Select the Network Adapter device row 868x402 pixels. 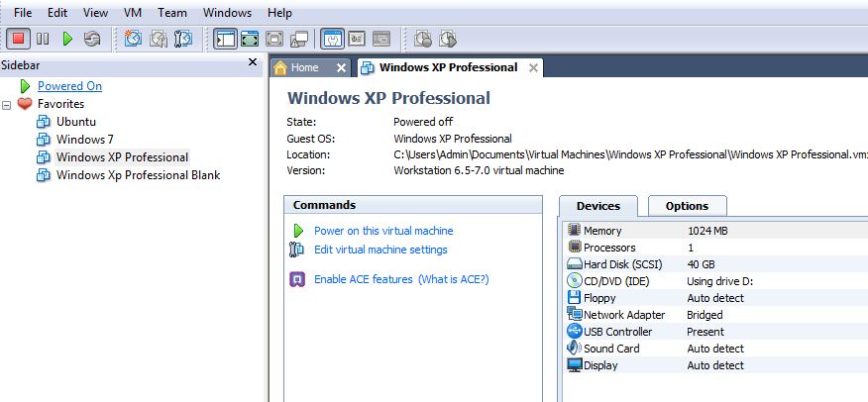(715, 315)
